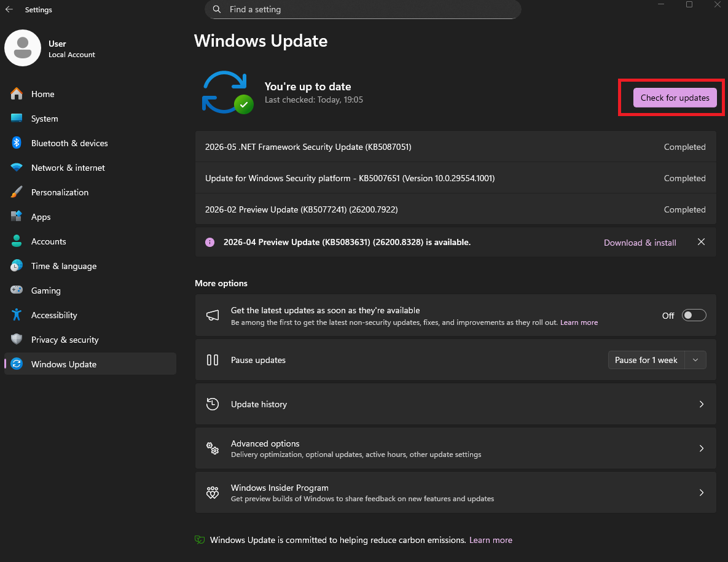Click the Accounts person icon
This screenshot has height=562, width=728.
(x=17, y=241)
